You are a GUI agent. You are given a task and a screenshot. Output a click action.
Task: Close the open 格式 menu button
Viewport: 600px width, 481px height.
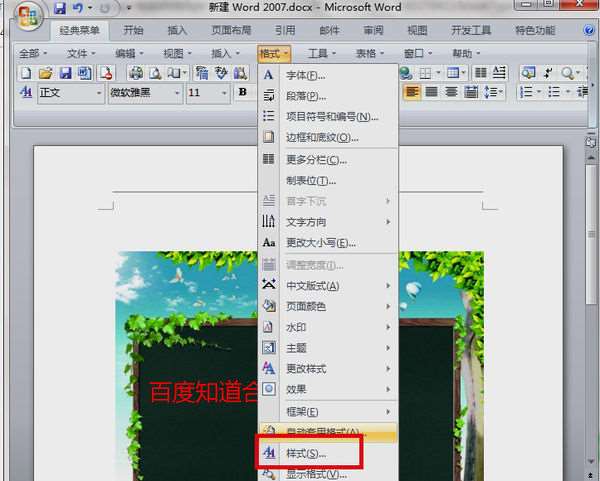[x=274, y=54]
